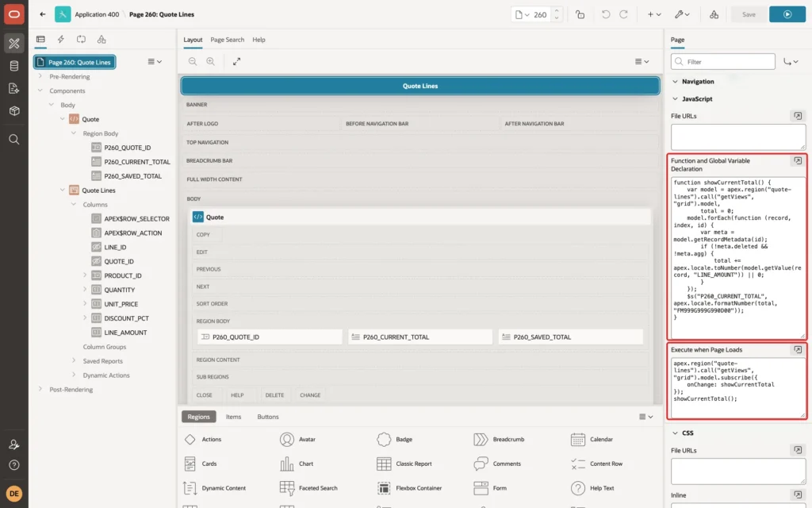Click the Application 400 app icon

(x=63, y=14)
